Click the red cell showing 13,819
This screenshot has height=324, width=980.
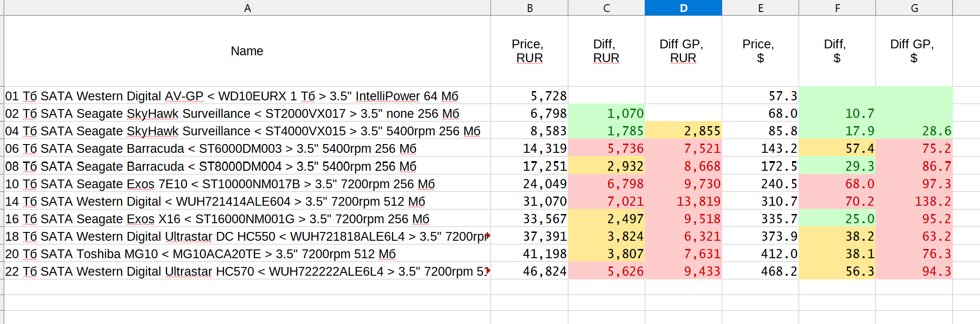click(x=683, y=201)
